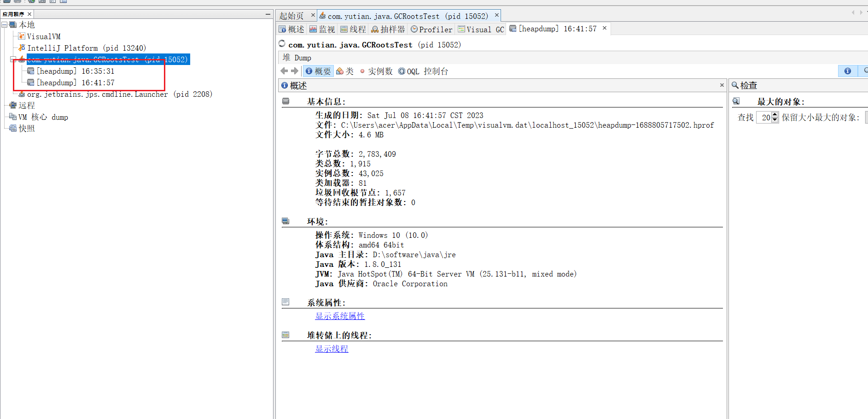Toggle the blue info panel button at right

(x=847, y=71)
